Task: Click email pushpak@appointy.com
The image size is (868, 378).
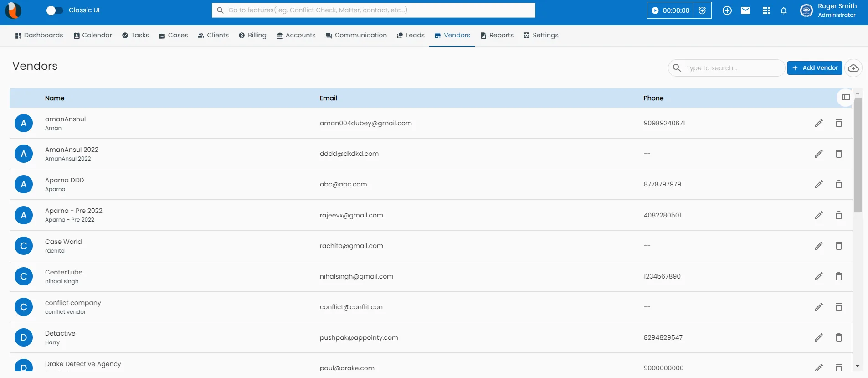Action: pyautogui.click(x=359, y=337)
